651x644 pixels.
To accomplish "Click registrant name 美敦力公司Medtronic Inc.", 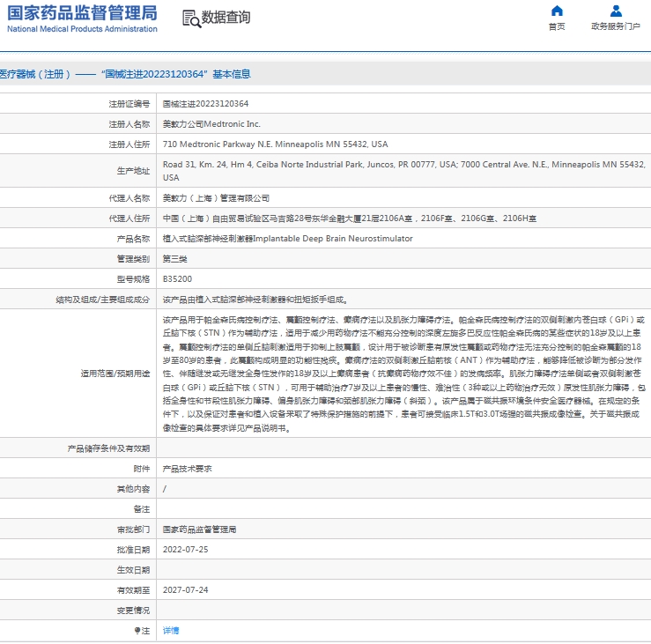I will pos(211,124).
